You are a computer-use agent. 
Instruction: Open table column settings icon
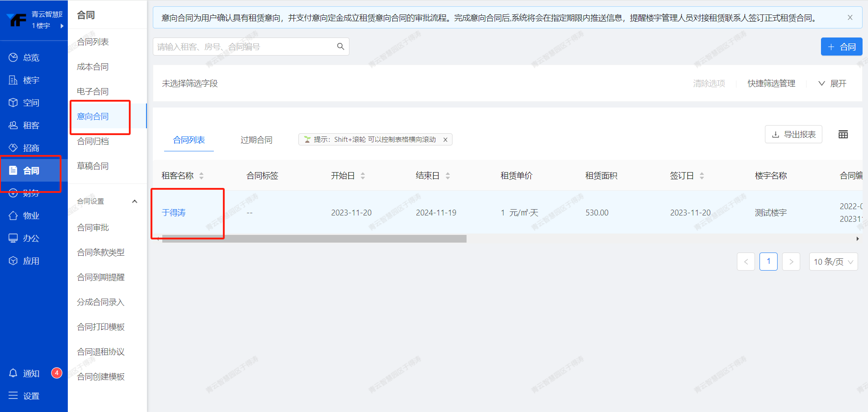point(843,135)
